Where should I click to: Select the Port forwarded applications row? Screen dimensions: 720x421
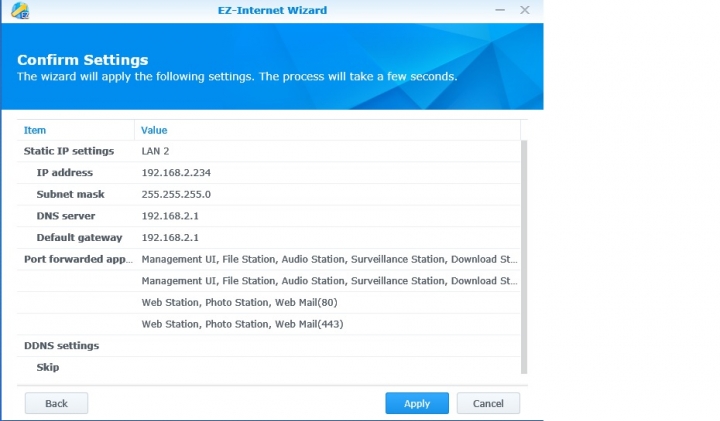tap(269, 259)
